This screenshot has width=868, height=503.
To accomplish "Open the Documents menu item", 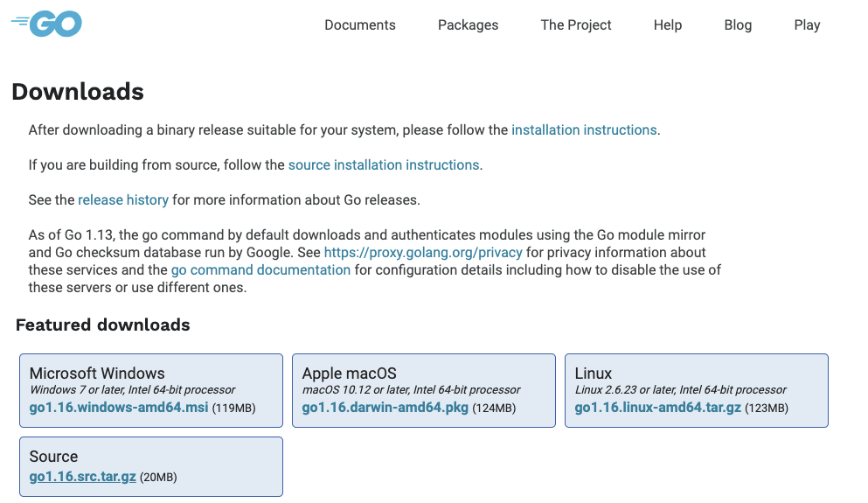I will coord(360,24).
